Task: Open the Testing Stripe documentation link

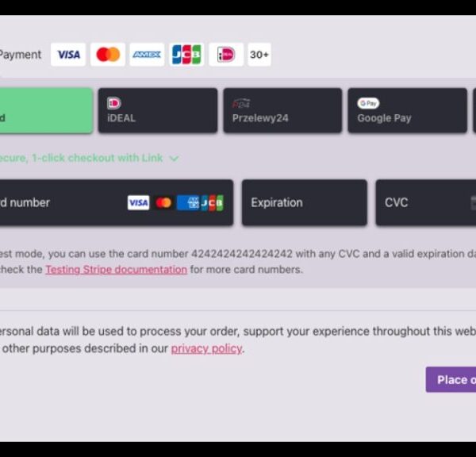Action: 117,270
